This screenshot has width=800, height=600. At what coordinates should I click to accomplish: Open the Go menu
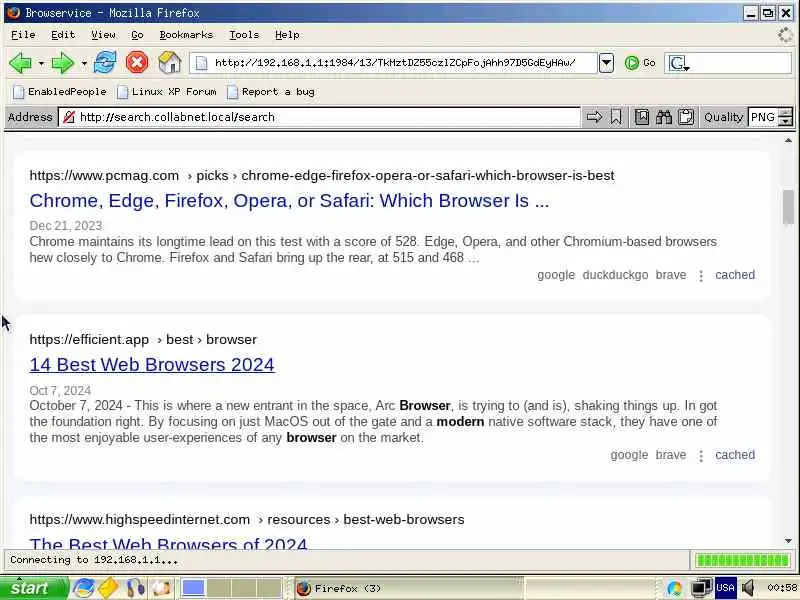coord(137,35)
